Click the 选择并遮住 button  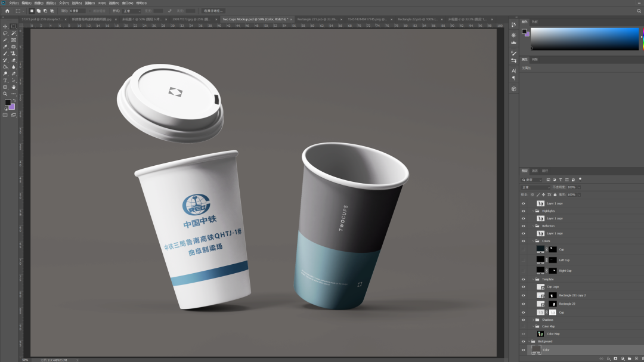(214, 11)
